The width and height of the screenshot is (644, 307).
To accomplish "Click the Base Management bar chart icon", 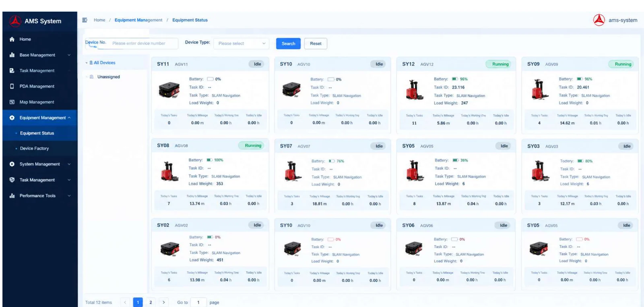I will 12,55.
